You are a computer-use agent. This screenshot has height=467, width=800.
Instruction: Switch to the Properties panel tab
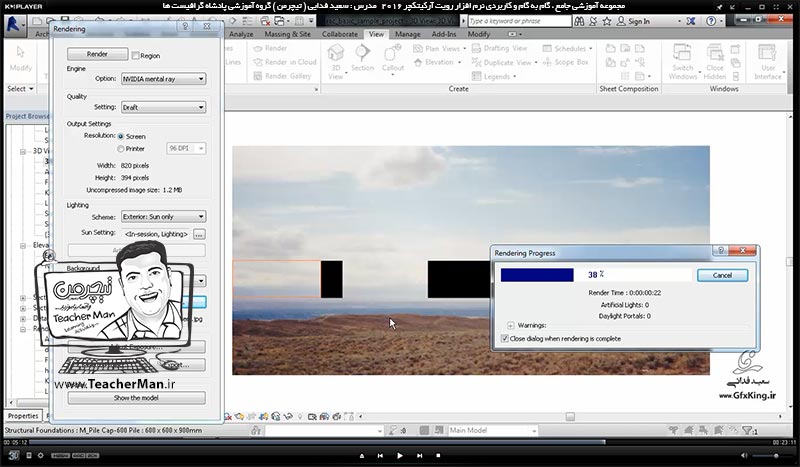pyautogui.click(x=23, y=416)
